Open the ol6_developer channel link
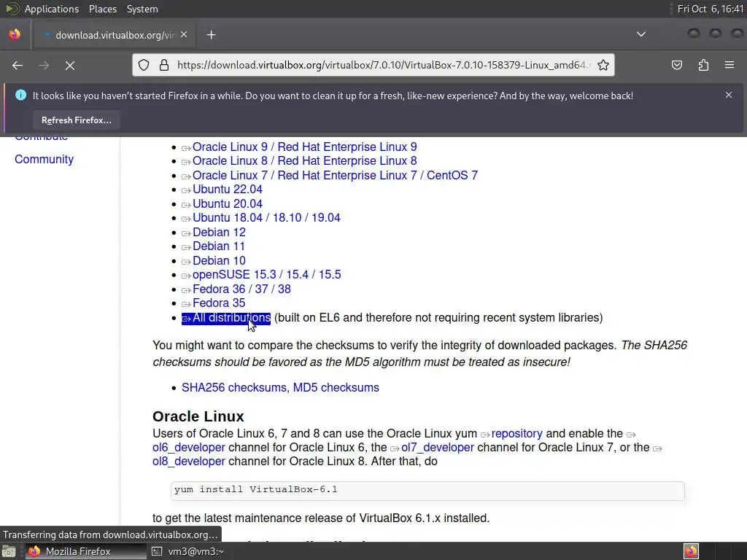 tap(189, 448)
